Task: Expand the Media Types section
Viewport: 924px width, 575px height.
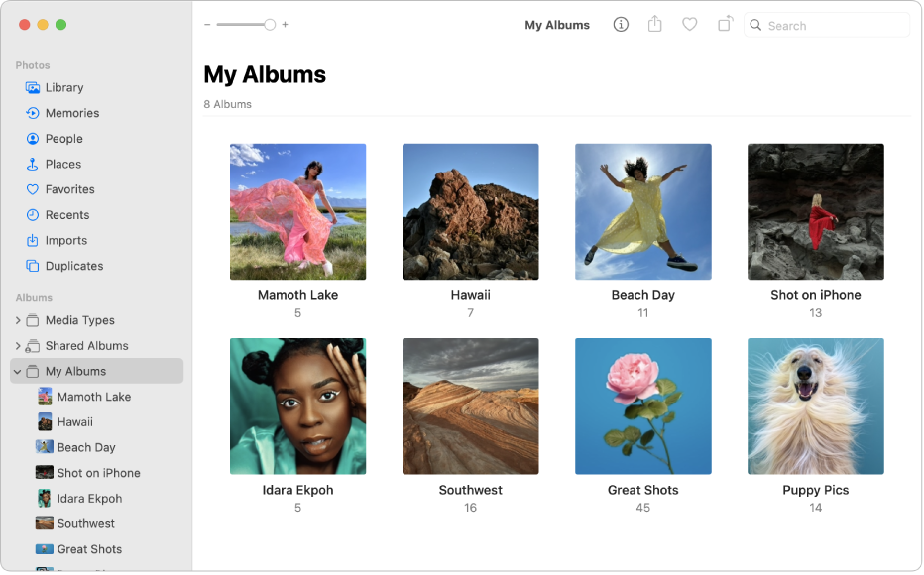Action: [x=20, y=320]
